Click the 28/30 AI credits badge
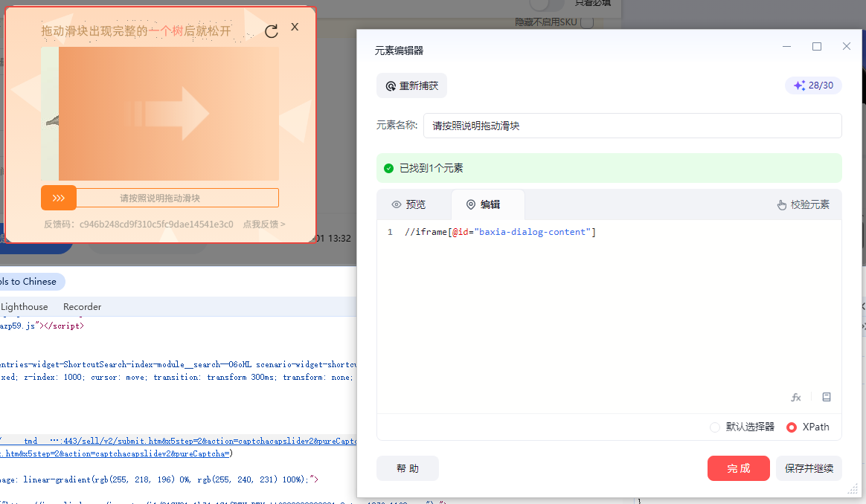This screenshot has width=866, height=504. coord(813,85)
